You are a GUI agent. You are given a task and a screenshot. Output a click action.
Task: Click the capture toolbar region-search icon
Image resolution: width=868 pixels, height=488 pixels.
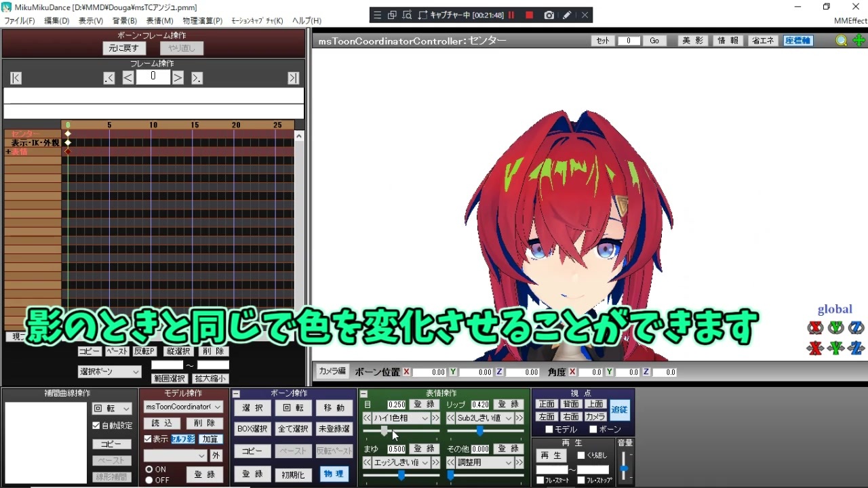[x=407, y=15]
